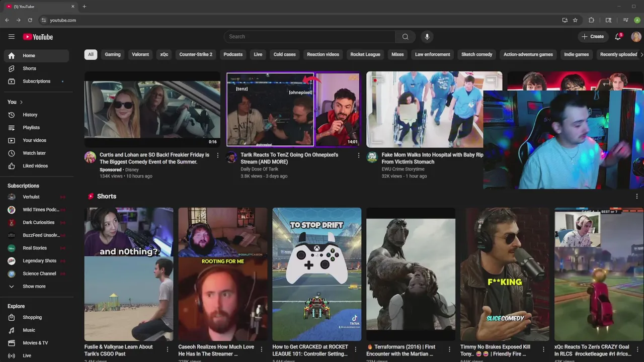The width and height of the screenshot is (644, 362).
Task: Select the Gaming filter chip
Action: coord(113,54)
